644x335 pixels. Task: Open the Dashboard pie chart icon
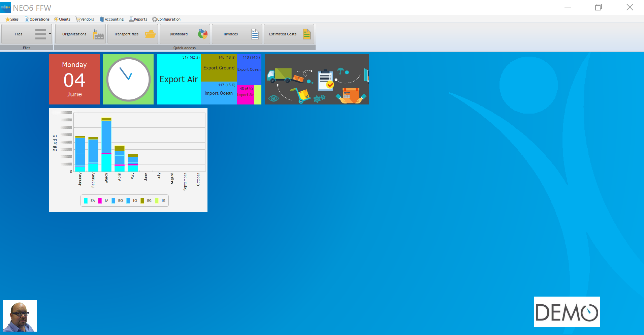point(203,34)
